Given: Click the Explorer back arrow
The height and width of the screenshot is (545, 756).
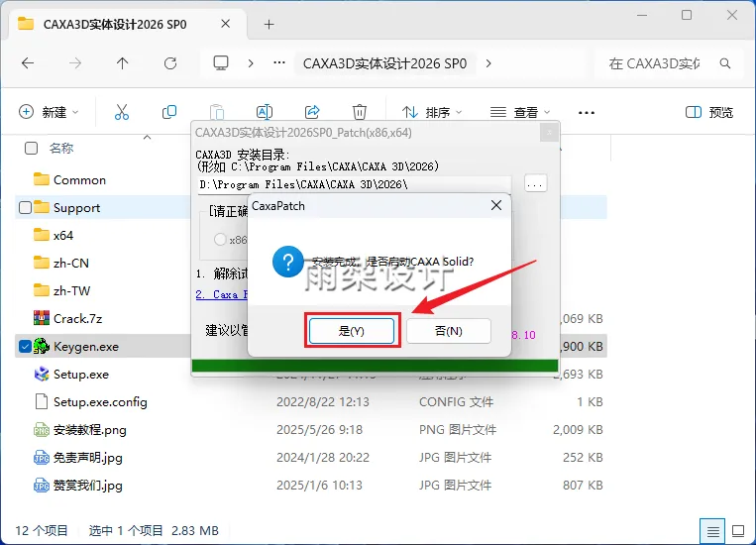Looking at the screenshot, I should [28, 63].
